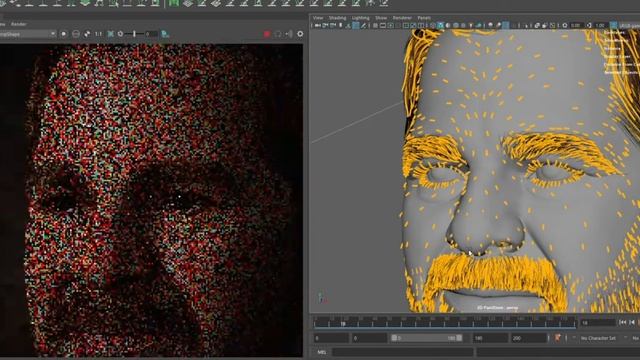Adjust the Render View exposure slider
This screenshot has width=640, height=360.
pos(133,34)
